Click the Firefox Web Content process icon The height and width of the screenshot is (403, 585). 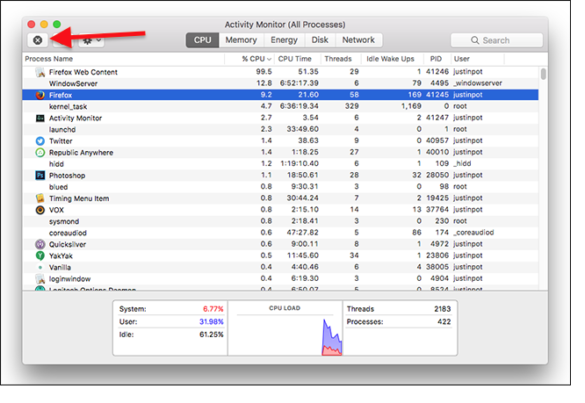click(40, 72)
